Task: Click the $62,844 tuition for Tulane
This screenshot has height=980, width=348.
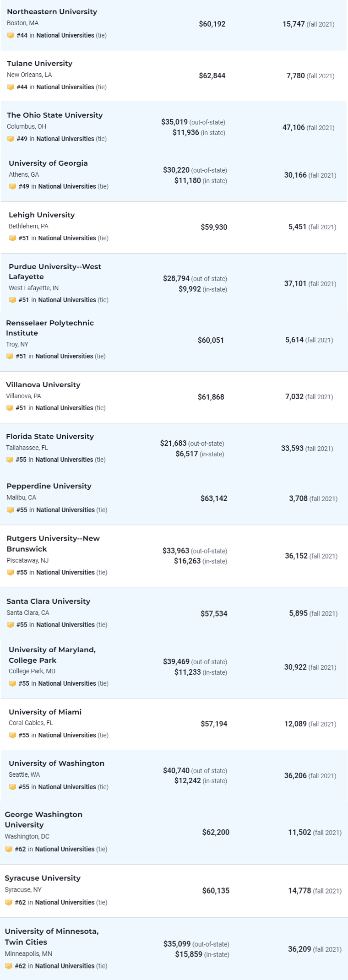Action: (x=212, y=76)
